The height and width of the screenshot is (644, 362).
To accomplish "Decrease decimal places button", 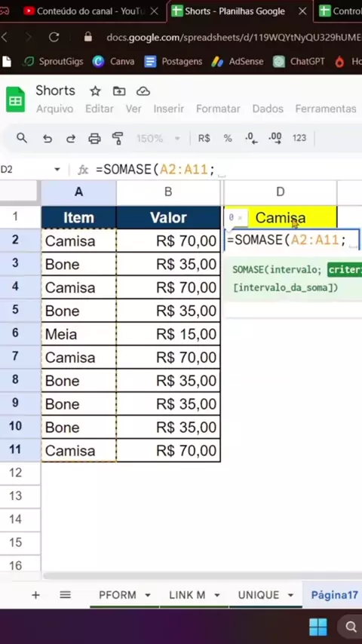I will tap(251, 139).
